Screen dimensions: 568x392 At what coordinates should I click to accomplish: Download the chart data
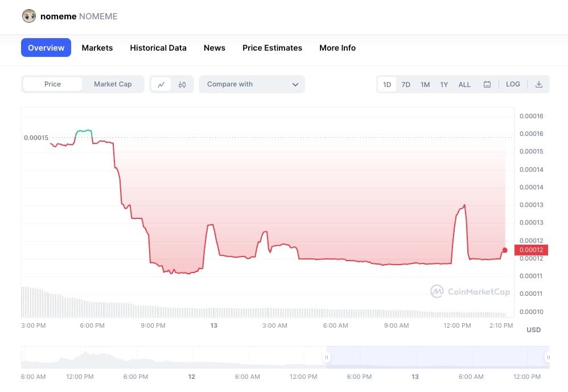pyautogui.click(x=539, y=84)
